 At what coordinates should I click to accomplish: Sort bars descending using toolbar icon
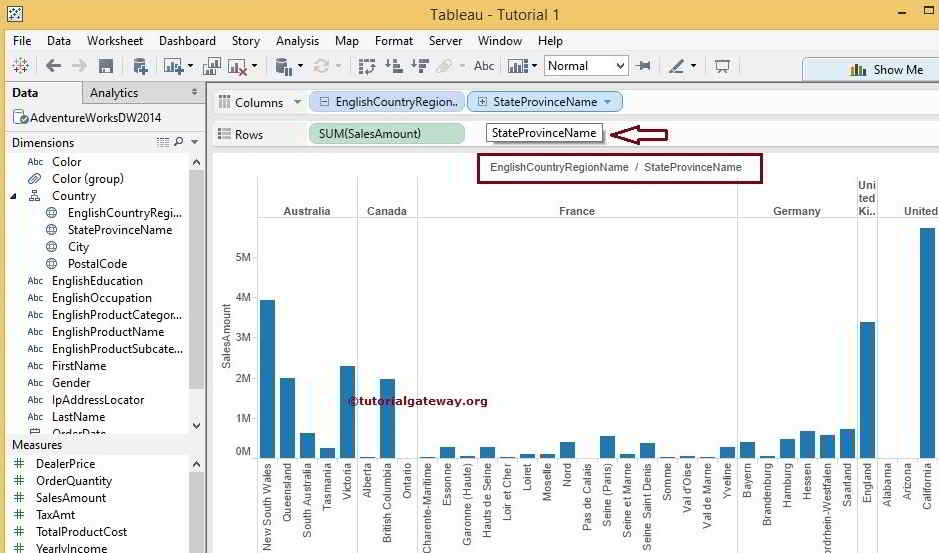coord(418,66)
